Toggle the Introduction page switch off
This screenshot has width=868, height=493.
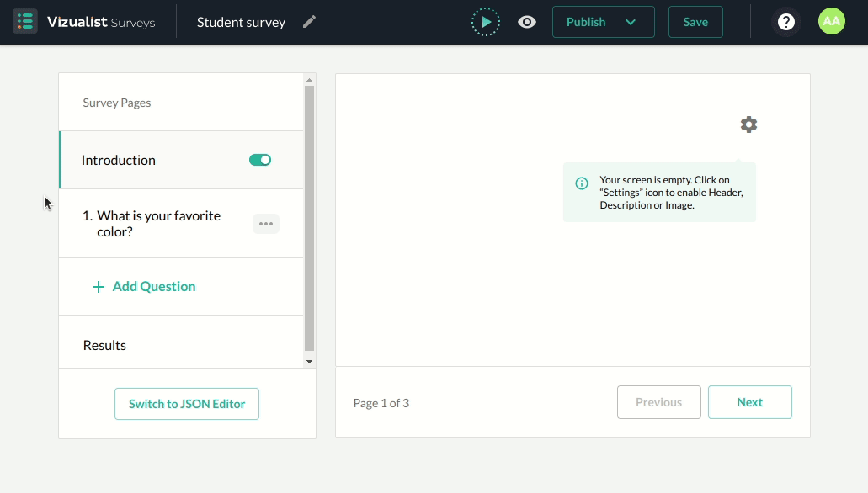point(260,160)
